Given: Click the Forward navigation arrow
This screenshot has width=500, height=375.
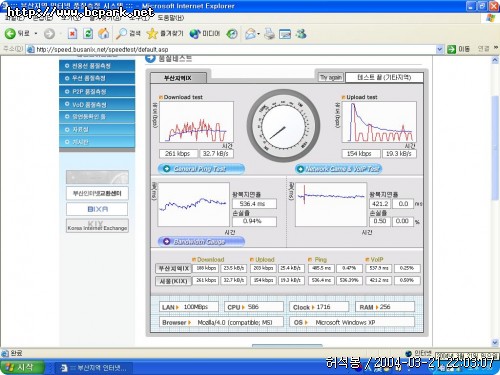Looking at the screenshot, I should (49, 34).
